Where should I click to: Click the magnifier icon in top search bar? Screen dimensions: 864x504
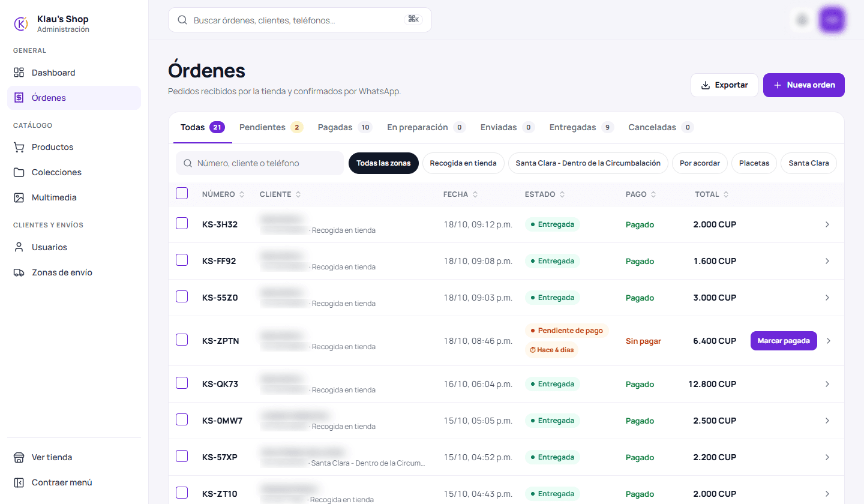pyautogui.click(x=183, y=20)
